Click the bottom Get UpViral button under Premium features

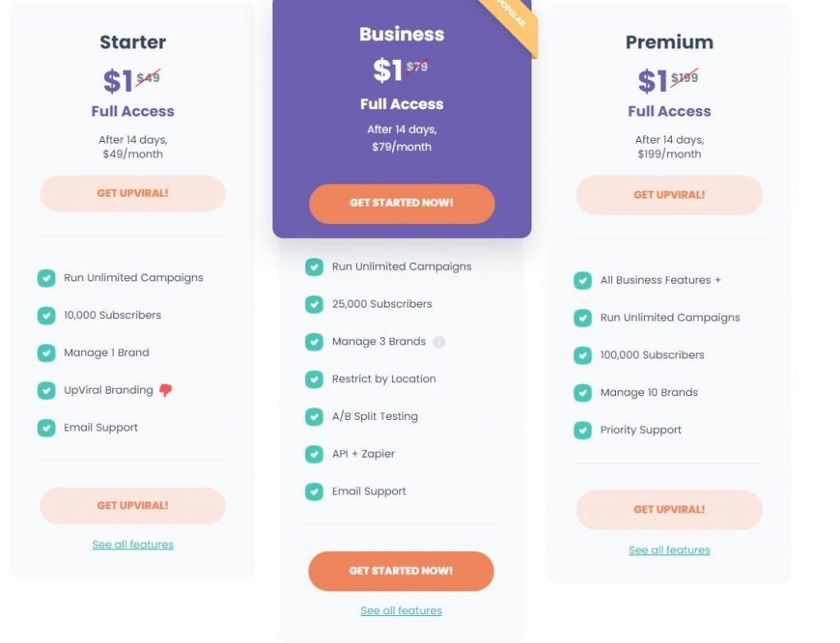point(669,509)
